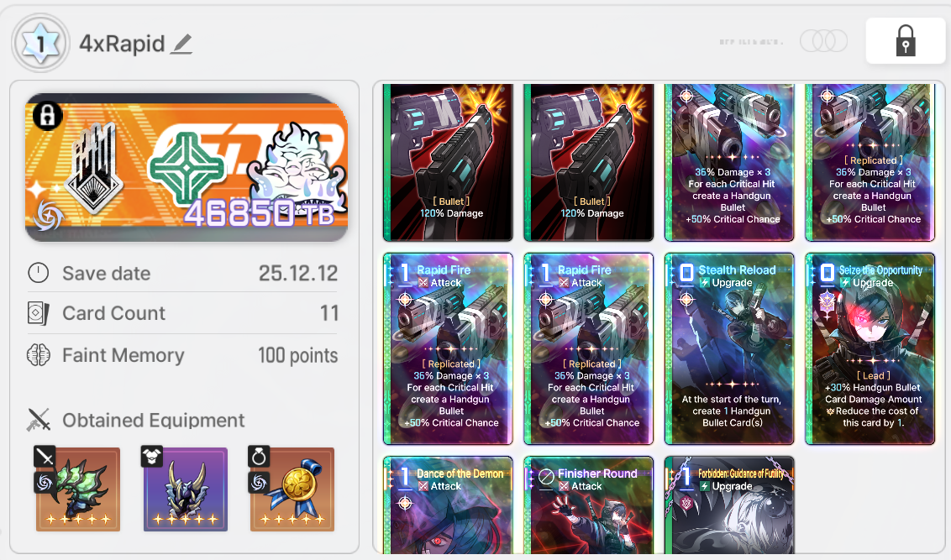Click the brain icon beside Faint Memory
Image resolution: width=951 pixels, height=560 pixels.
click(38, 354)
